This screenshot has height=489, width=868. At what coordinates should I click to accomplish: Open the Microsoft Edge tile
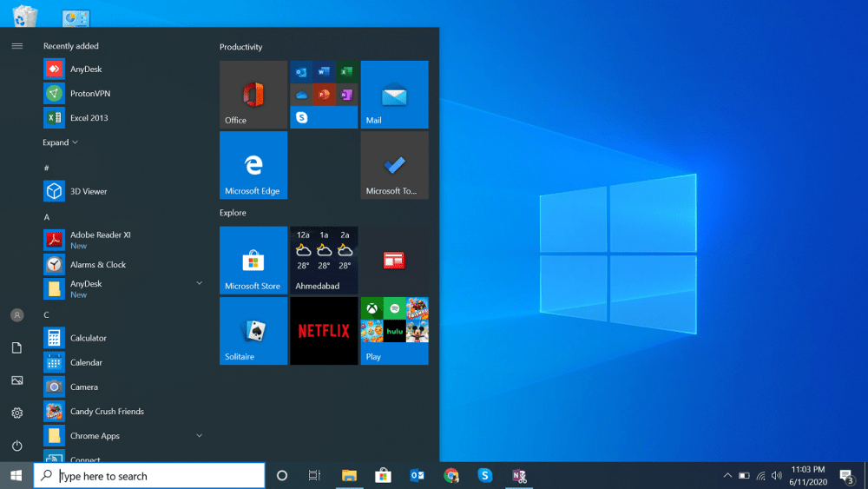pyautogui.click(x=253, y=165)
